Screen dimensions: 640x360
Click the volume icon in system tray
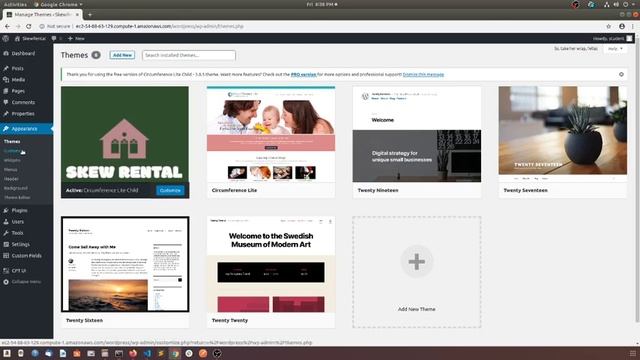(616, 4)
